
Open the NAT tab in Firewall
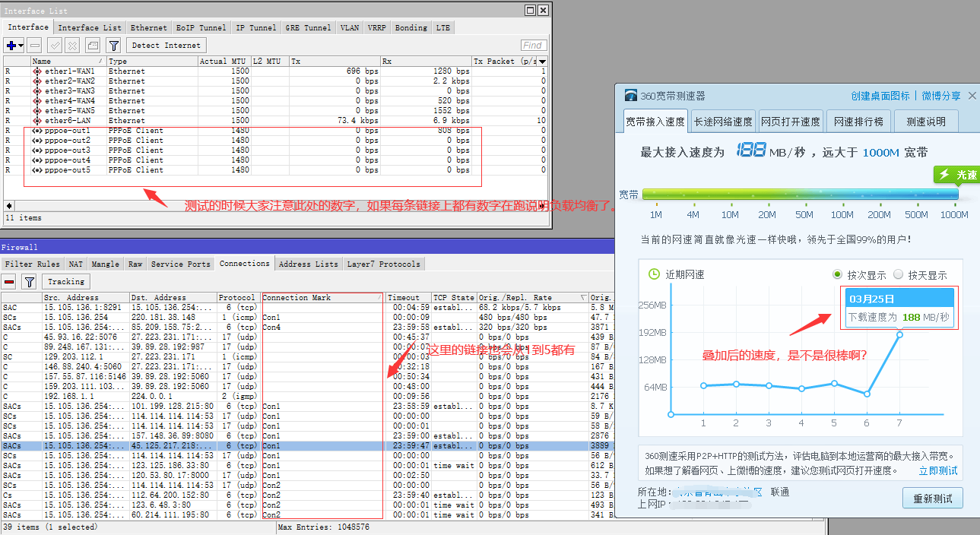coord(75,263)
